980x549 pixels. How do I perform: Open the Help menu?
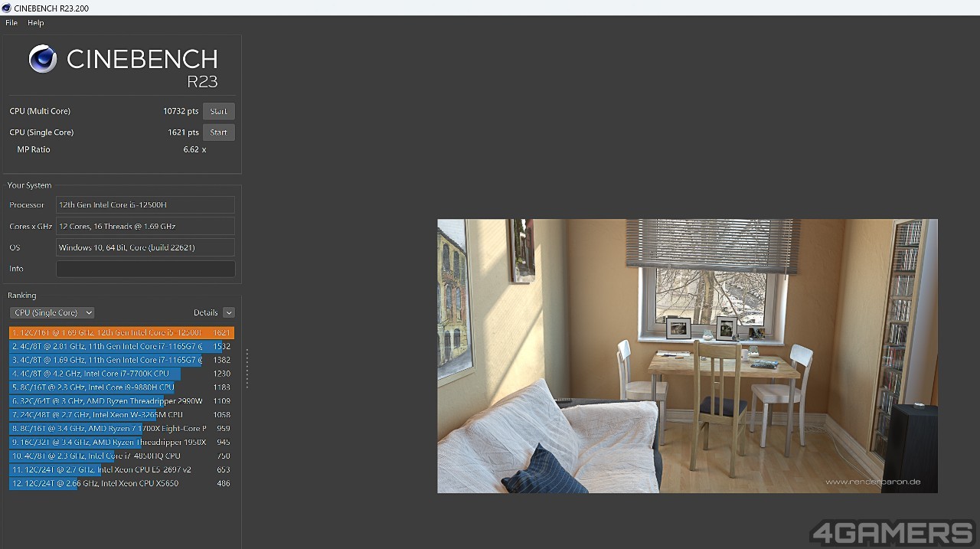point(36,23)
